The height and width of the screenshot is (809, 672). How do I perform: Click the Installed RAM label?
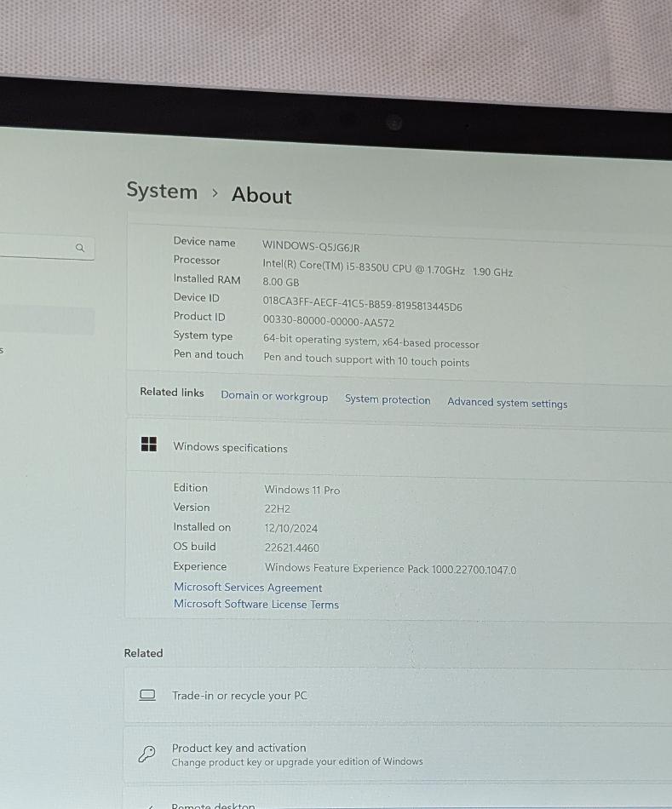[207, 278]
